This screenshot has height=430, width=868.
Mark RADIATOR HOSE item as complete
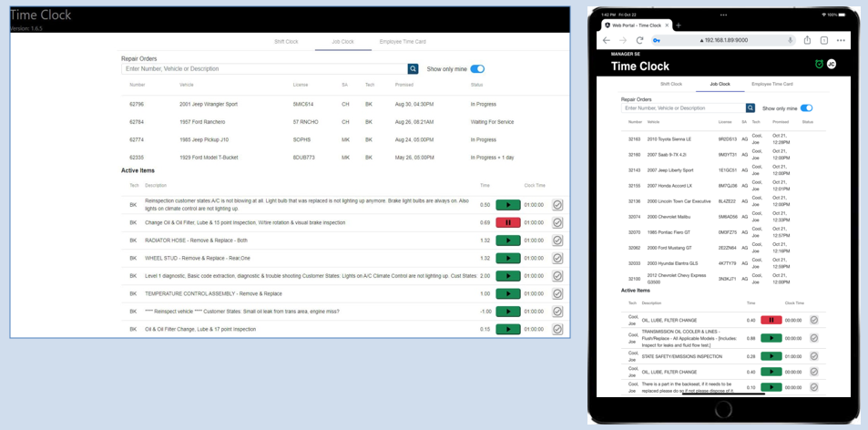[557, 241]
